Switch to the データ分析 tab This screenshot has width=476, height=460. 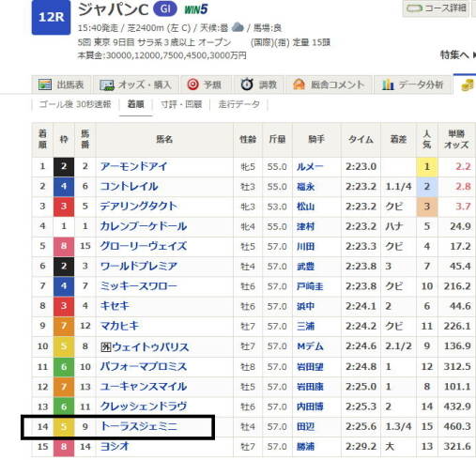pos(412,84)
